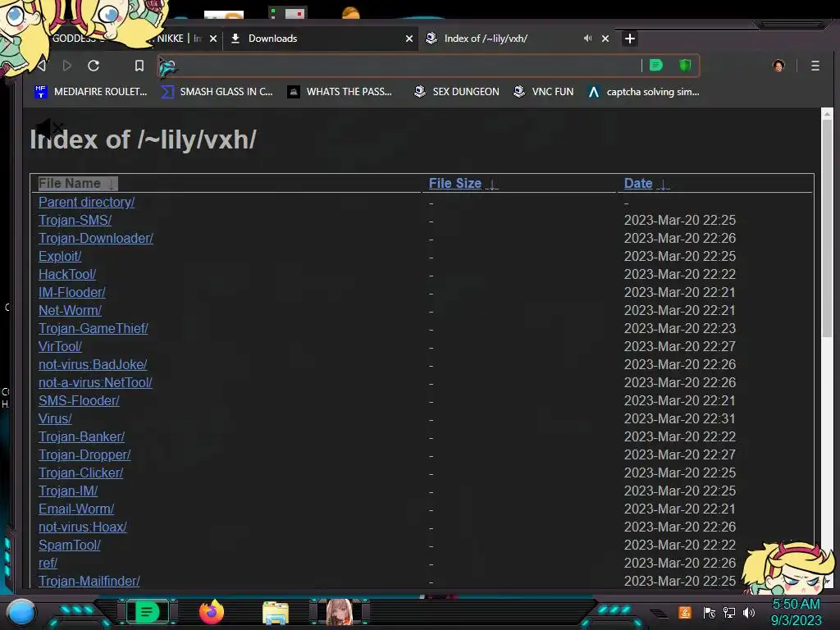This screenshot has width=840, height=630.
Task: Open MEDIAFIRE ROULET... bookmark
Action: 90,92
